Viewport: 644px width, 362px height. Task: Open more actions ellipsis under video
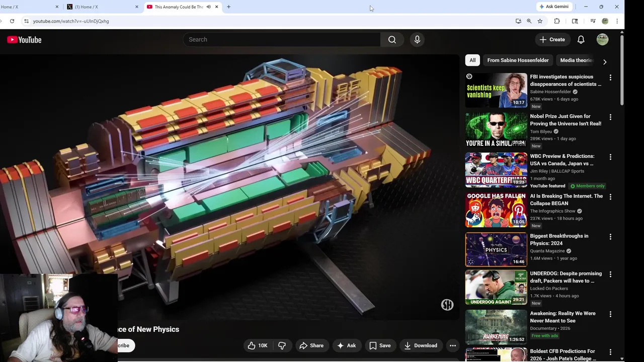pyautogui.click(x=453, y=345)
